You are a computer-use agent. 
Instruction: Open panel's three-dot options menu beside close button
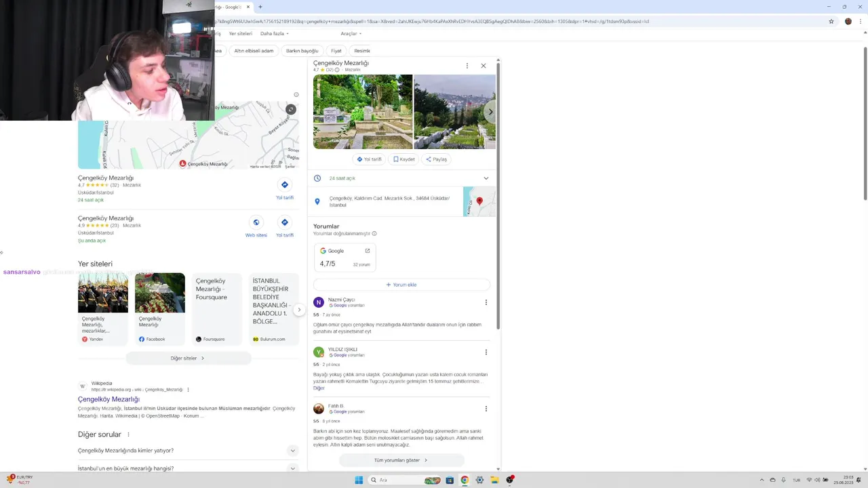pos(467,66)
